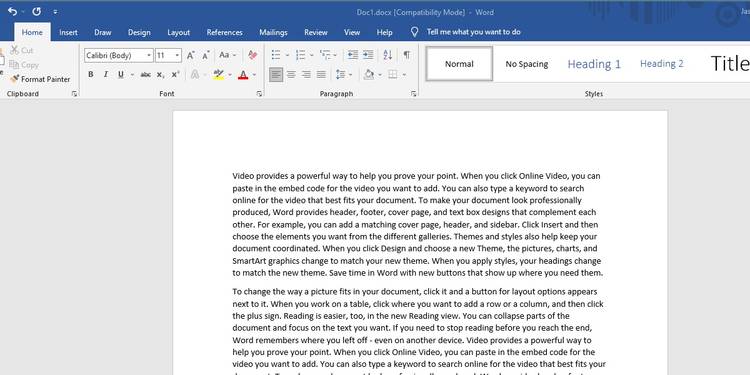Viewport: 750px width, 375px height.
Task: Apply the Title style
Action: pyautogui.click(x=729, y=64)
